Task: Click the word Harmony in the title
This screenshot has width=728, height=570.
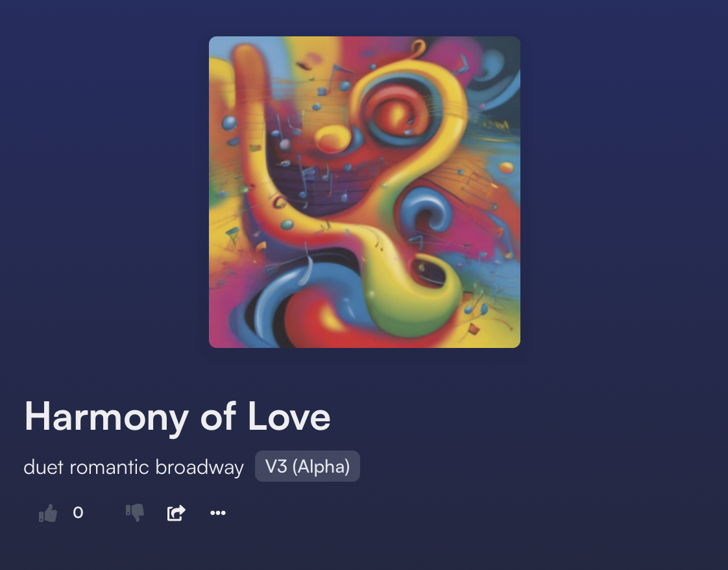Action: click(x=106, y=417)
